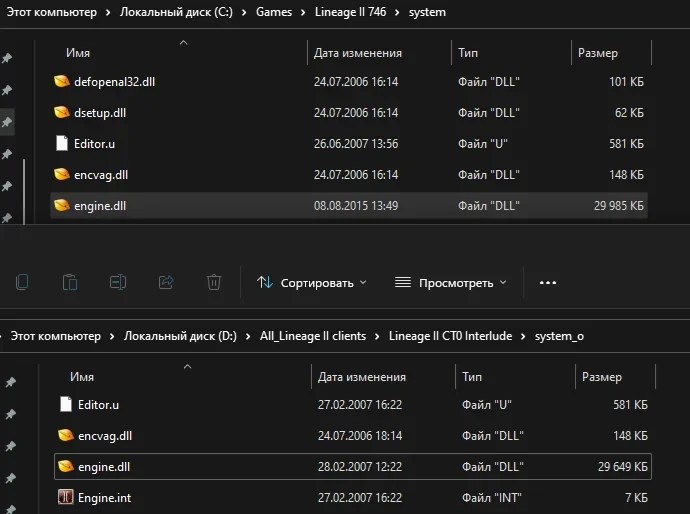Click encvag.dll icon in system_o folder
The image size is (690, 514).
(x=66, y=435)
